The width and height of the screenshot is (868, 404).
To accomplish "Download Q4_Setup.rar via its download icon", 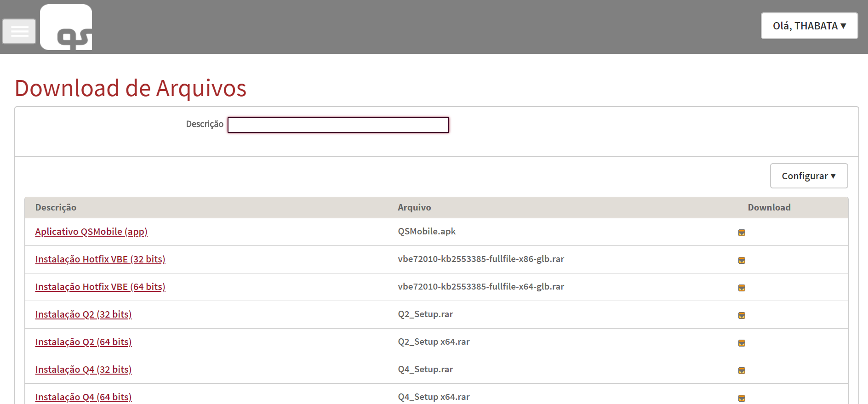I will pos(742,370).
